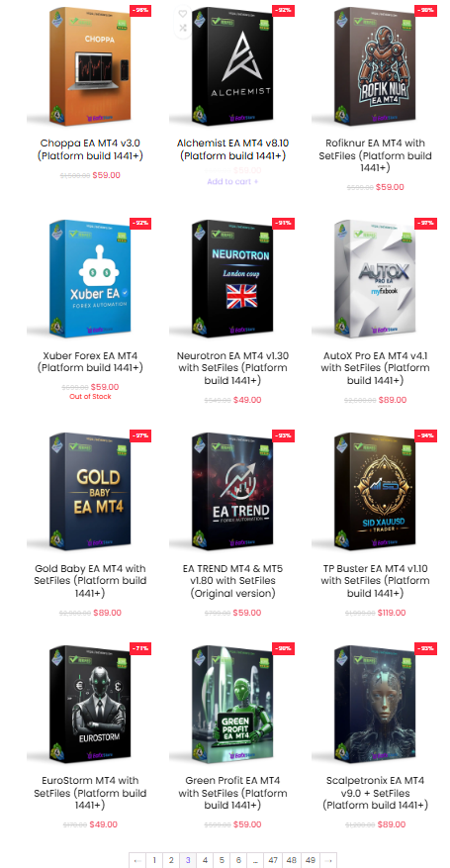Select page 6 in pagination
Viewport: 450px width, 868px height.
[x=238, y=860]
